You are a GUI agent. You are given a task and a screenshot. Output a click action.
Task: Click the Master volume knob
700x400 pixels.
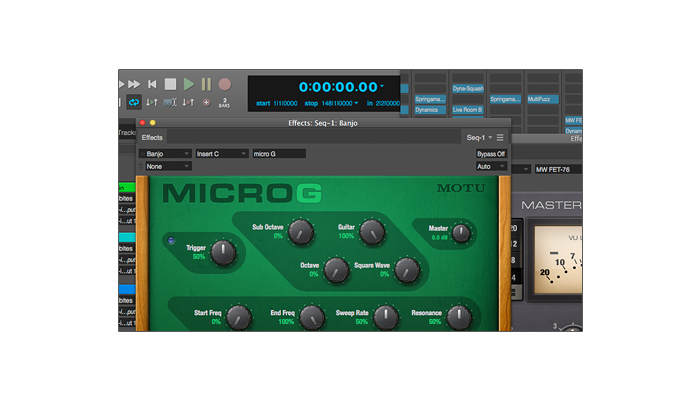(461, 233)
